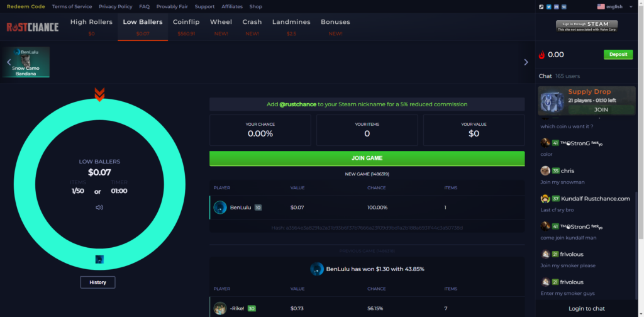This screenshot has height=317, width=644.
Task: Click Redeem Code link
Action: click(26, 6)
